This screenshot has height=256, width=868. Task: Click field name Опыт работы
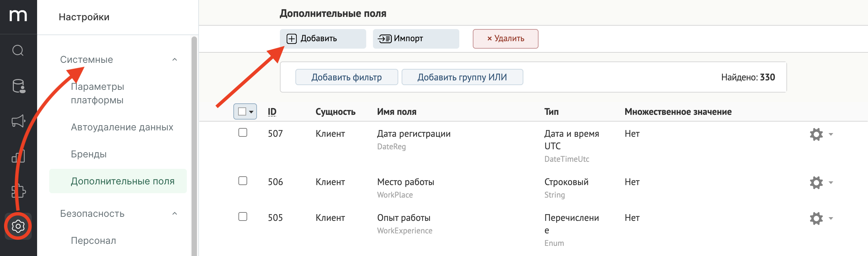pos(404,218)
